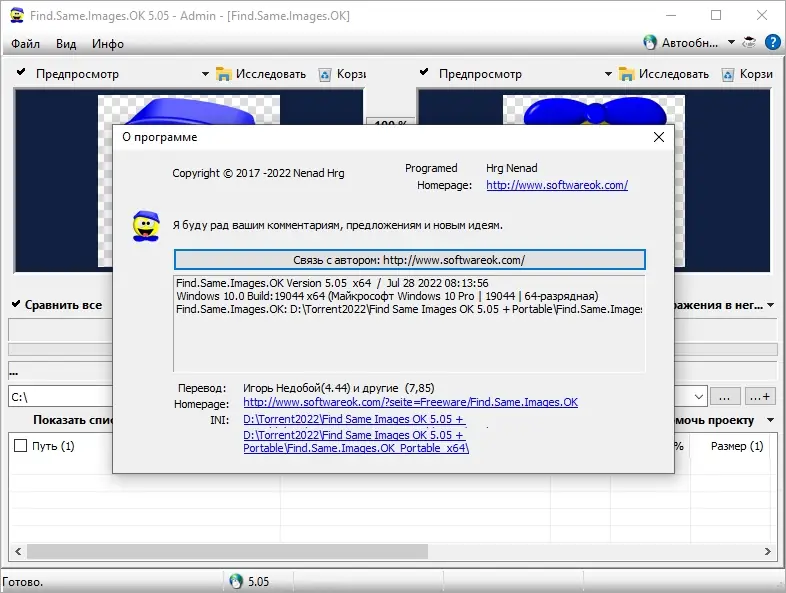Open the path combo box arrow
This screenshot has width=786, height=593.
pos(699,397)
